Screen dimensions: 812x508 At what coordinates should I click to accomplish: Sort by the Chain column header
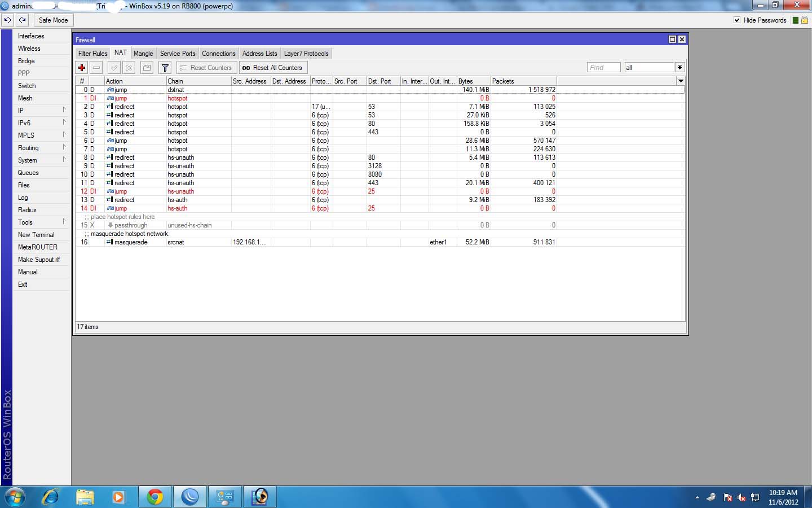(x=198, y=81)
